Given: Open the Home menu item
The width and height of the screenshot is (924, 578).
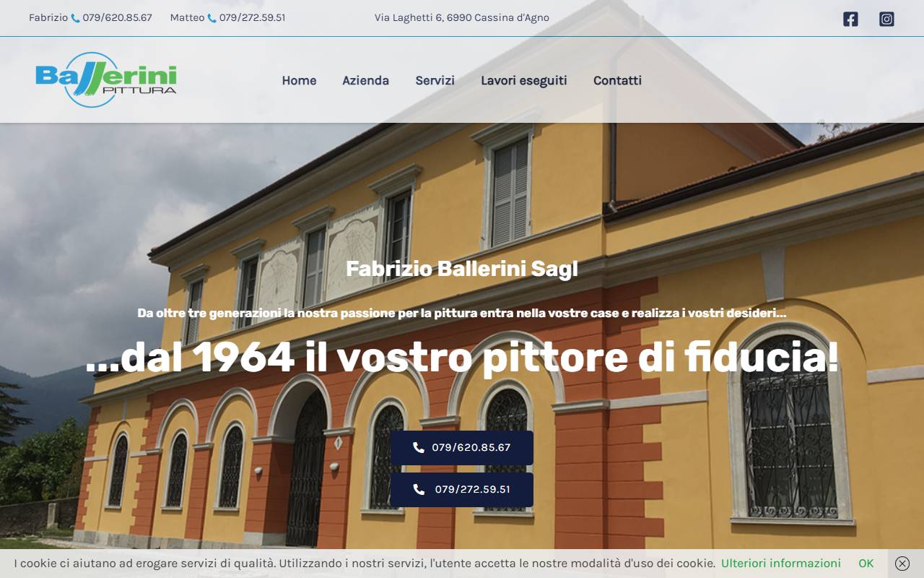Looking at the screenshot, I should [x=299, y=80].
